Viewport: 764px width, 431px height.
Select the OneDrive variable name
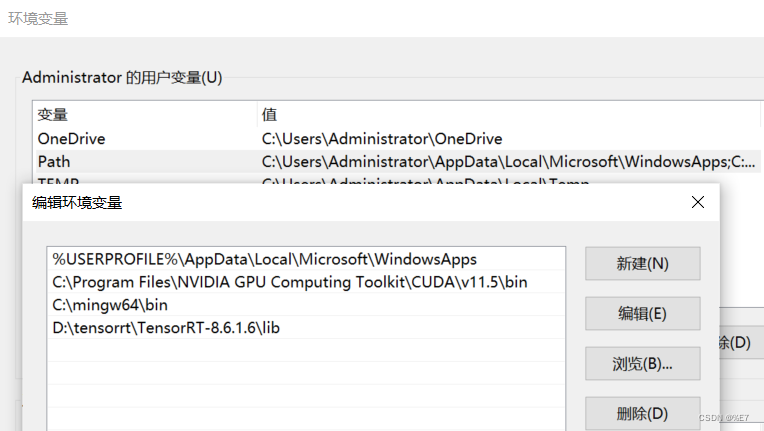[72, 139]
